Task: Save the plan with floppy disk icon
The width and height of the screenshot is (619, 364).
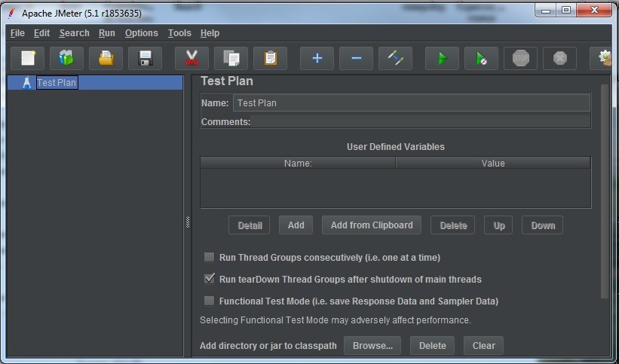Action: (x=145, y=59)
